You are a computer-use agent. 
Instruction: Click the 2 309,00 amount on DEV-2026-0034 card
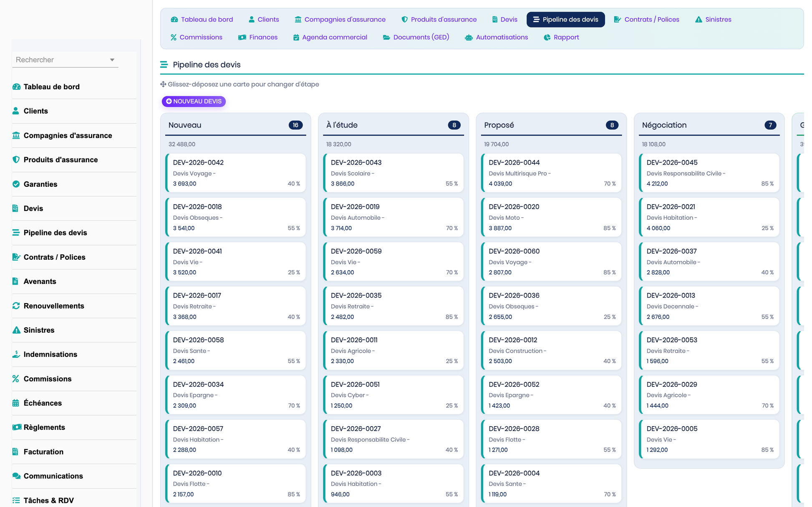click(184, 405)
